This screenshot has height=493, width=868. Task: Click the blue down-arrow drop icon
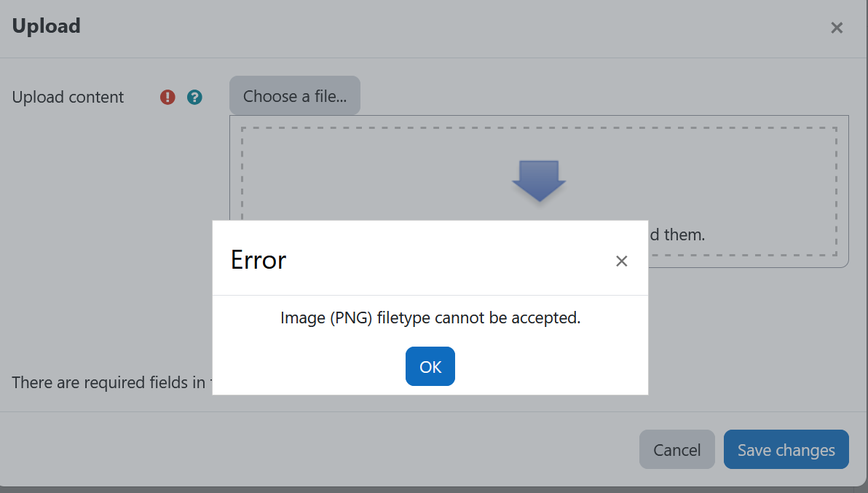[539, 181]
